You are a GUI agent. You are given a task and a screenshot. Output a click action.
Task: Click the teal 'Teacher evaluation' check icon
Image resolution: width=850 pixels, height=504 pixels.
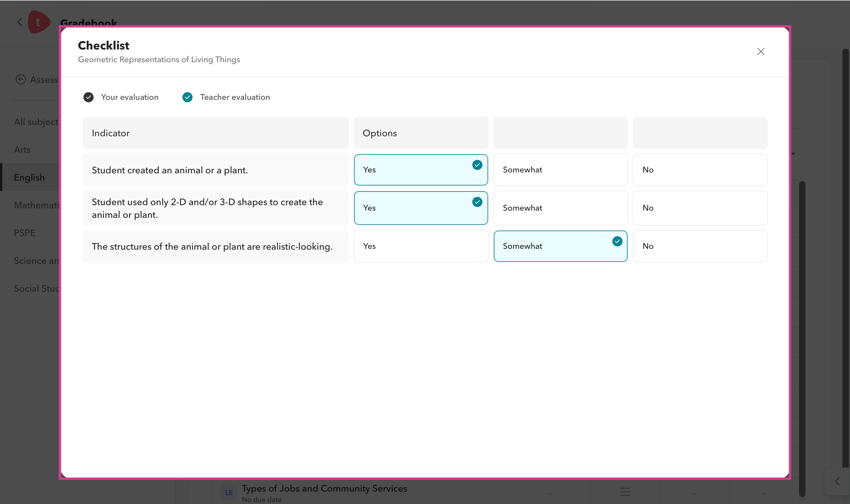[x=187, y=97]
